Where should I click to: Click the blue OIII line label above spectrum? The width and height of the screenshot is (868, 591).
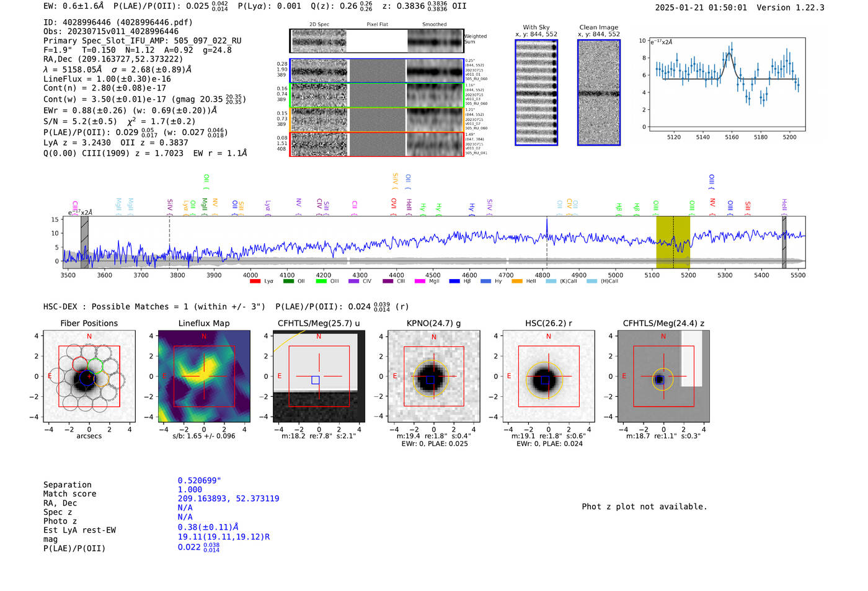712,182
